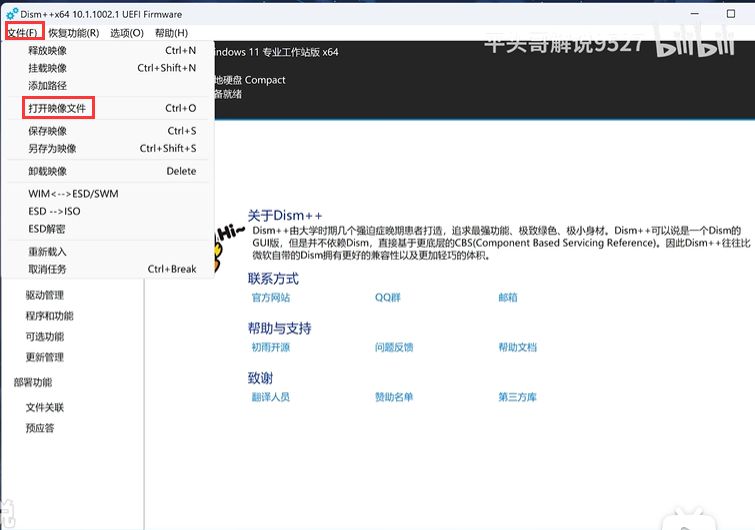Select 程序和功能 in the sidebar

(49, 316)
